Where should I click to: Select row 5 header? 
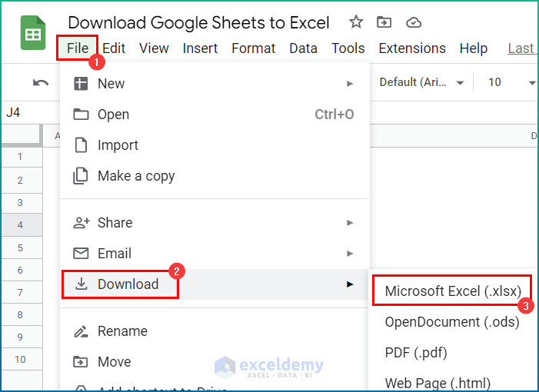click(x=22, y=247)
